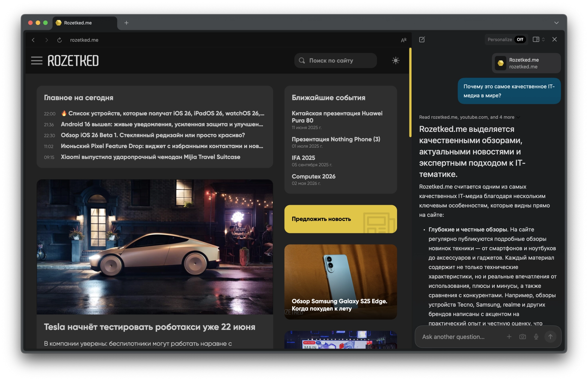This screenshot has width=588, height=381.
Task: Open the Rozetked hamburger menu
Action: [37, 61]
